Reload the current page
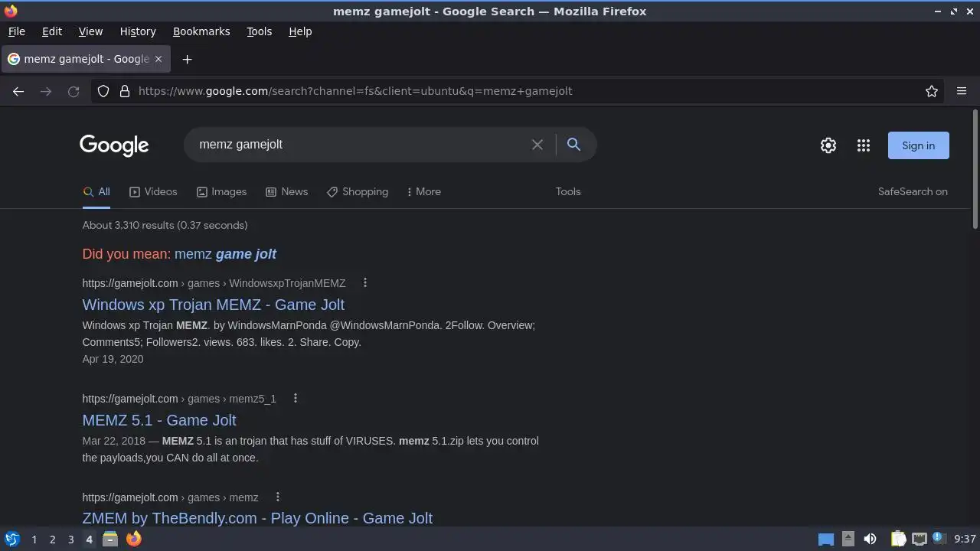This screenshot has height=551, width=980. coord(73,91)
